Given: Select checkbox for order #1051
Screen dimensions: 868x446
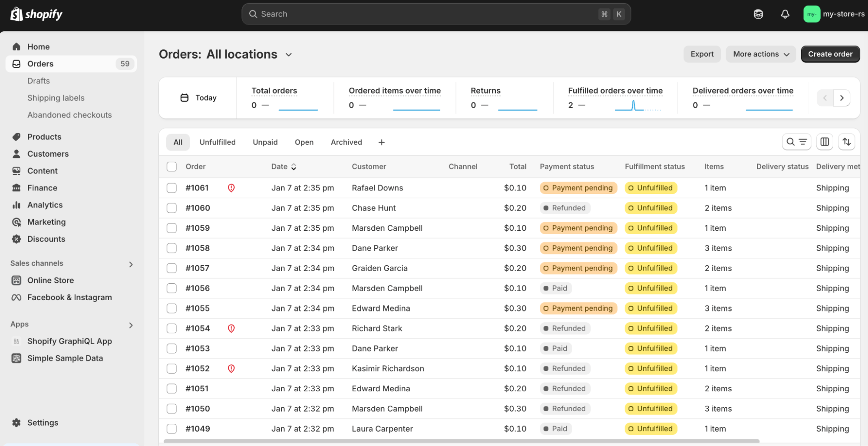Looking at the screenshot, I should [172, 389].
